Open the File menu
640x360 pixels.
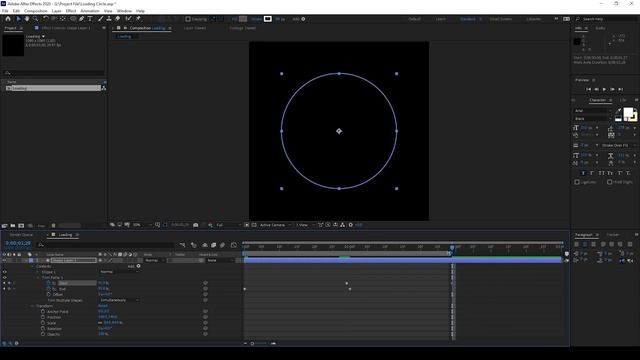click(5, 11)
